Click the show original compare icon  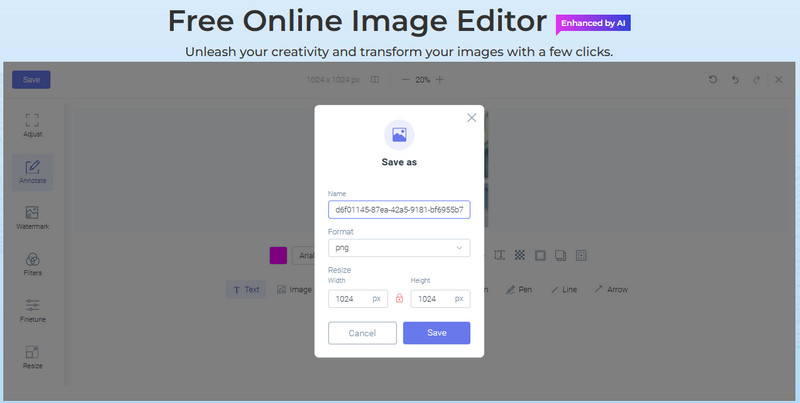tap(374, 80)
